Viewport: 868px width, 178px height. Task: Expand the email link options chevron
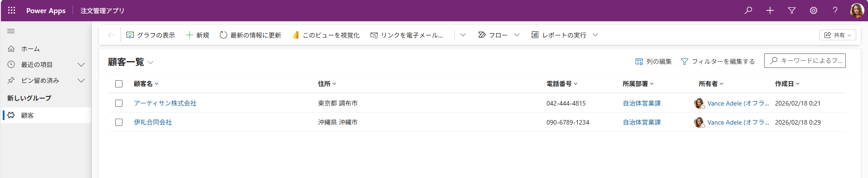[x=463, y=35]
